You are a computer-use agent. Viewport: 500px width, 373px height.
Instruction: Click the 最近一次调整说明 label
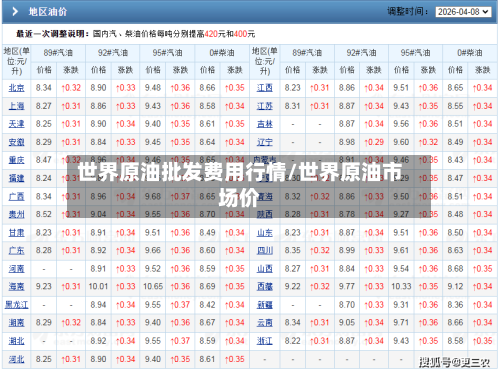click(x=53, y=34)
